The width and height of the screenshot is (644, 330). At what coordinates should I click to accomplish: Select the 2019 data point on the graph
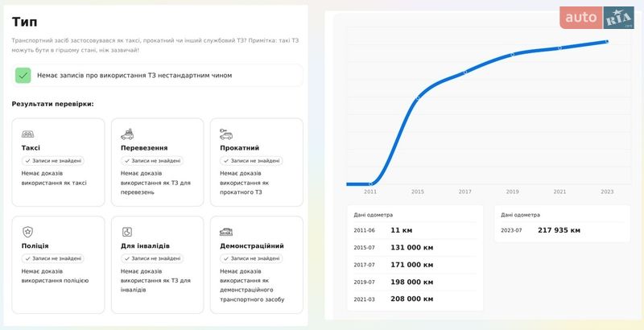click(512, 55)
